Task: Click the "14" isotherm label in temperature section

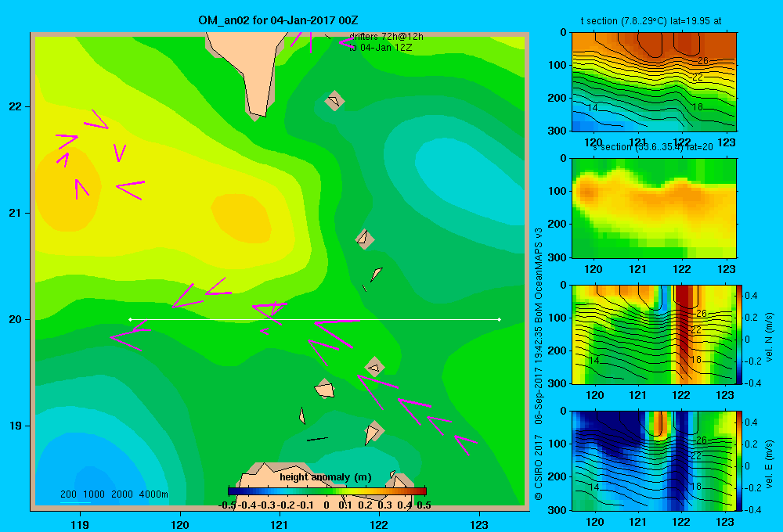Action: 592,108
